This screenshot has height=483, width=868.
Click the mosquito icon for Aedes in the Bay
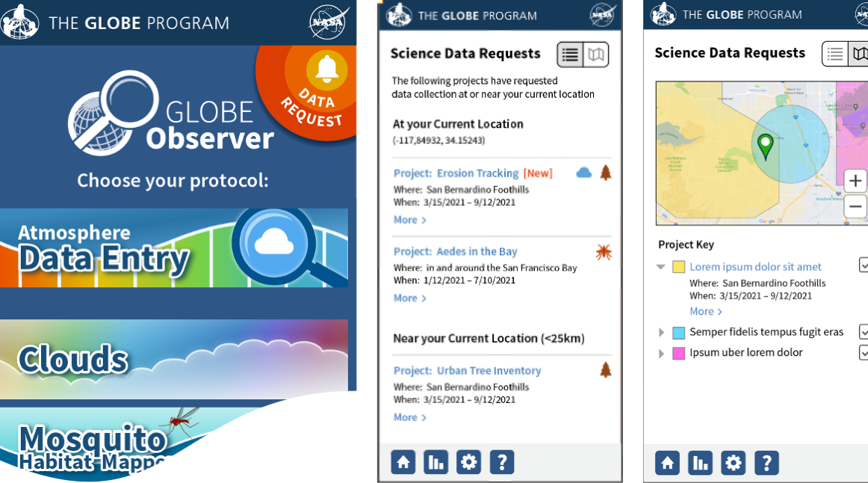click(604, 252)
